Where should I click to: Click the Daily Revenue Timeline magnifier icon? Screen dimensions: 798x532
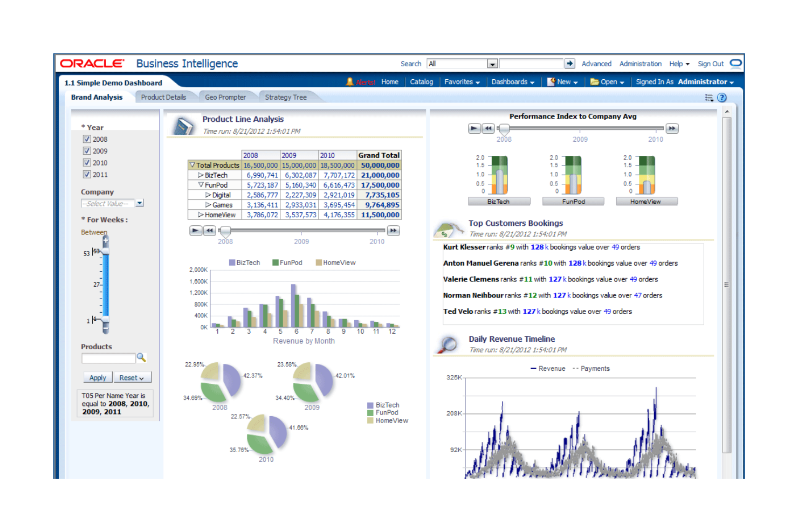tap(448, 344)
